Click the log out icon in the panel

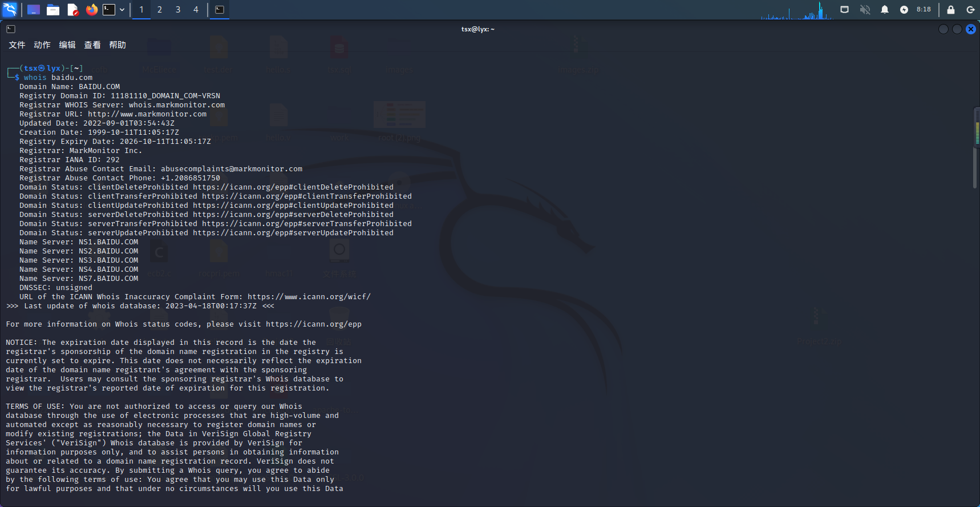pos(970,10)
